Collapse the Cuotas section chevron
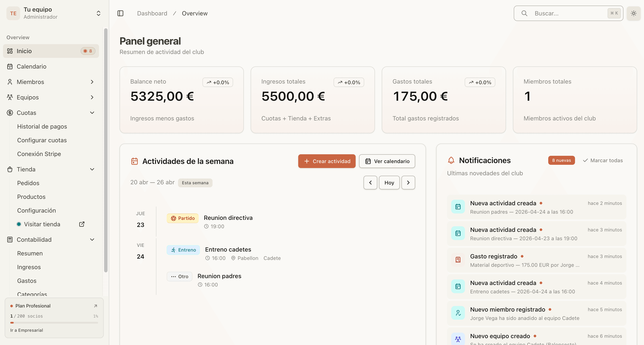Image resolution: width=644 pixels, height=345 pixels. [92, 113]
